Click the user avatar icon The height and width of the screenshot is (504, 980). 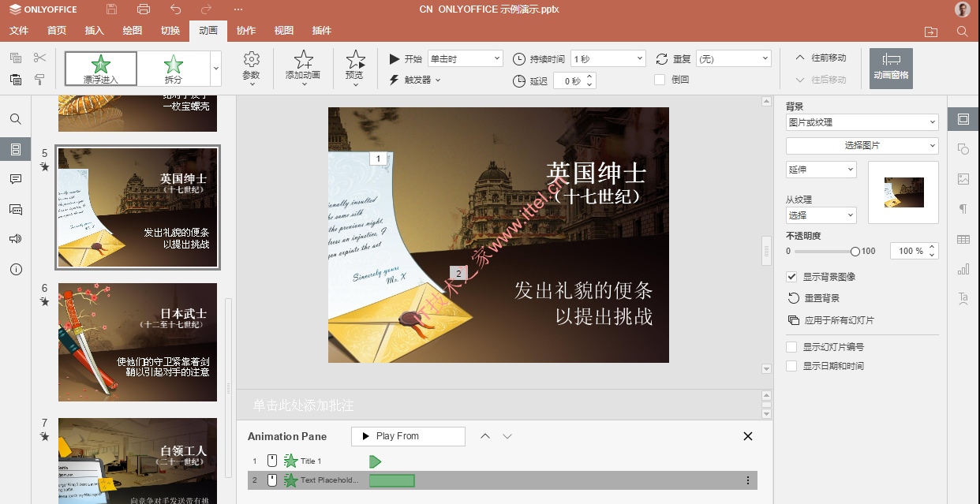[963, 9]
